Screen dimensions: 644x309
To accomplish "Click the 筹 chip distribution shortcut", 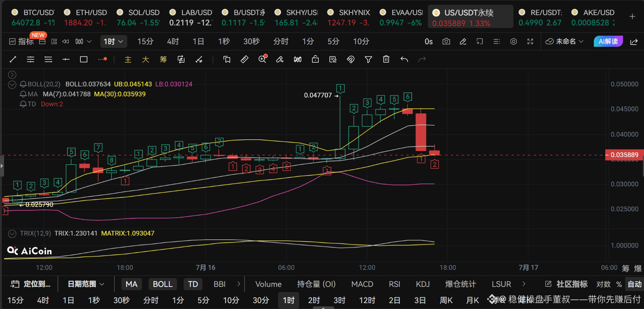I will click(163, 59).
